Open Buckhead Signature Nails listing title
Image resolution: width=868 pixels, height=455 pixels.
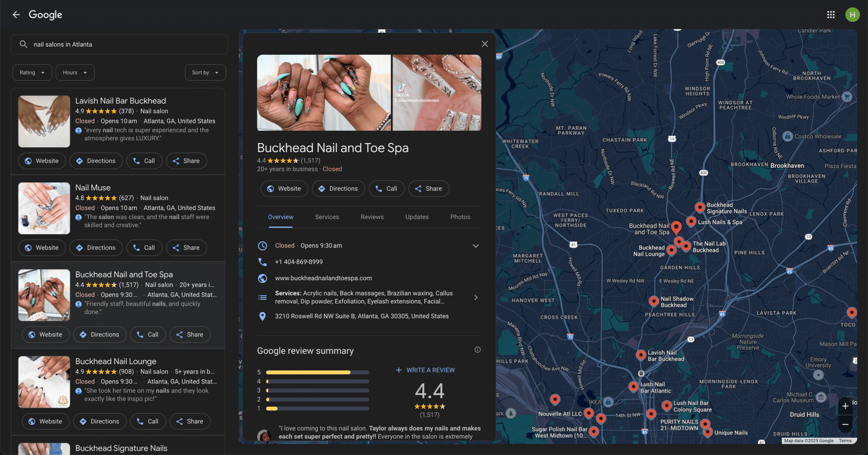(x=122, y=448)
